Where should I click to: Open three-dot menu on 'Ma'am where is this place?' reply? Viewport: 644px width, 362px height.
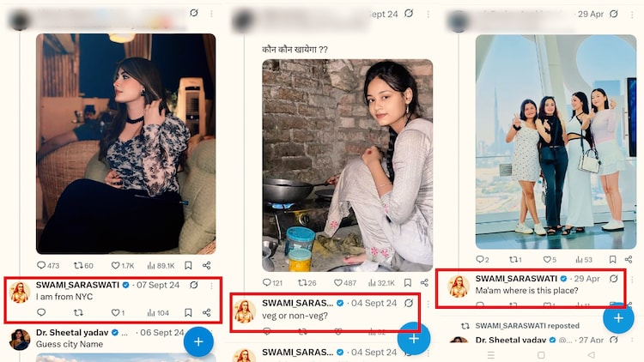pos(632,279)
